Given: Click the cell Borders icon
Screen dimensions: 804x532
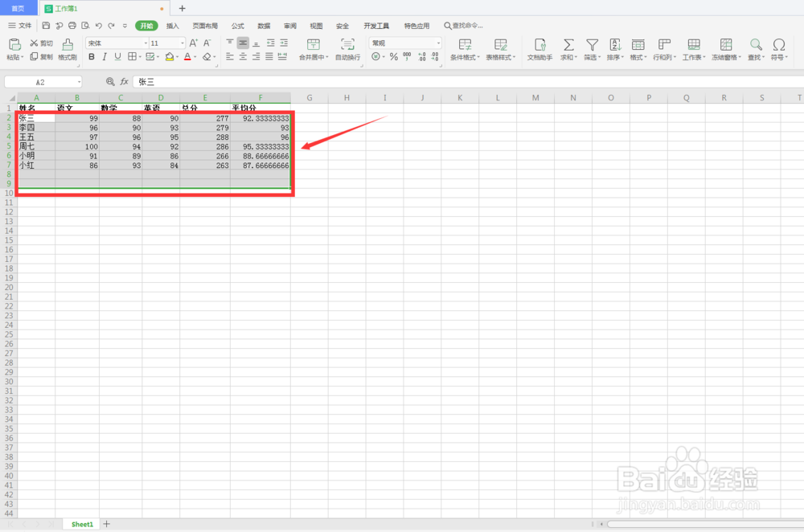Looking at the screenshot, I should (132, 56).
